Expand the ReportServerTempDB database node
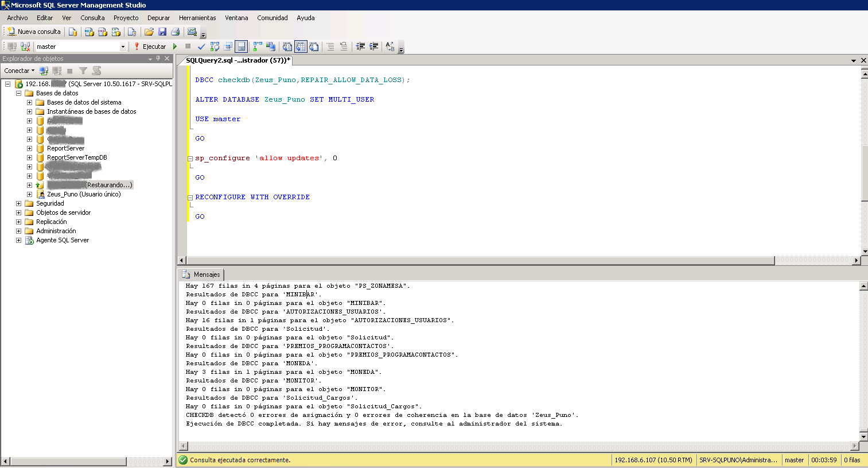This screenshot has width=868, height=468. 29,157
